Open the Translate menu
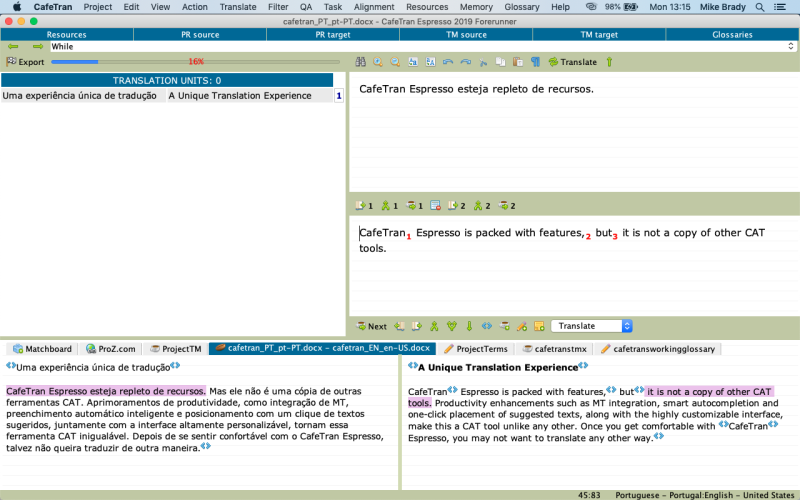This screenshot has width=800, height=500. pos(238,7)
